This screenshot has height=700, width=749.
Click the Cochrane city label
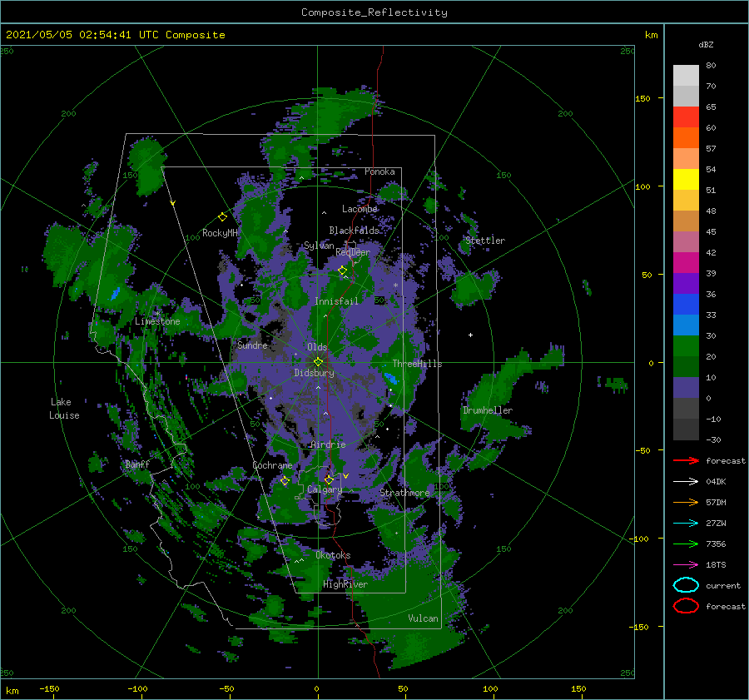(272, 465)
